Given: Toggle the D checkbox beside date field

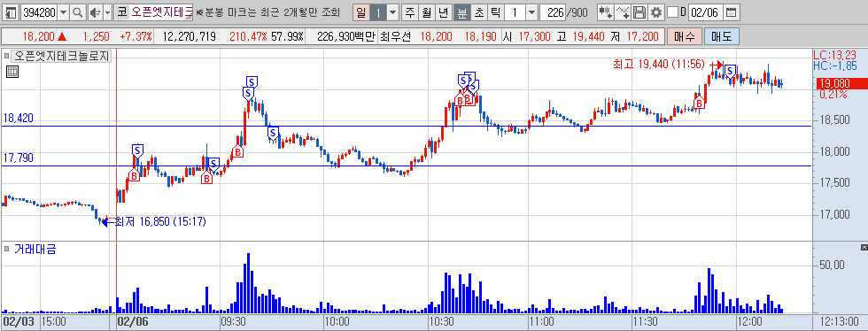Looking at the screenshot, I should click(673, 12).
